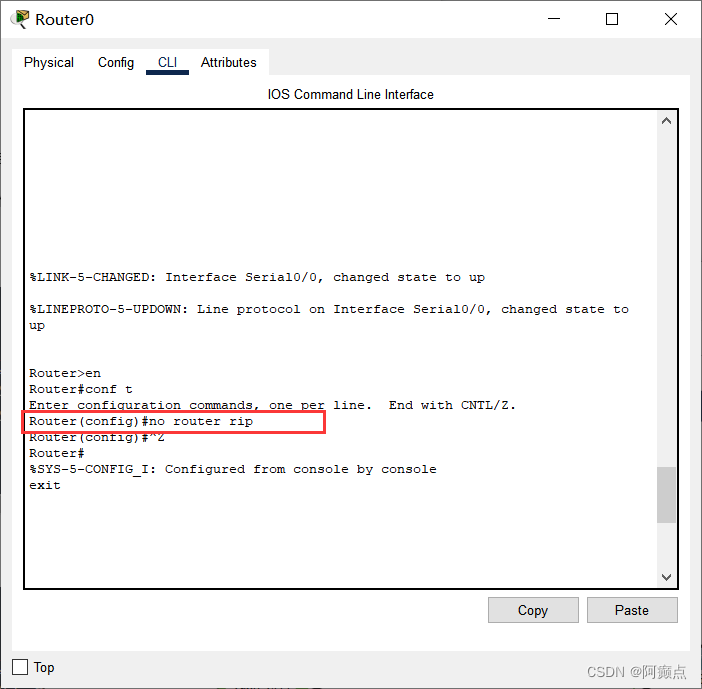Click the CLI scrollbar down arrow

click(x=666, y=577)
